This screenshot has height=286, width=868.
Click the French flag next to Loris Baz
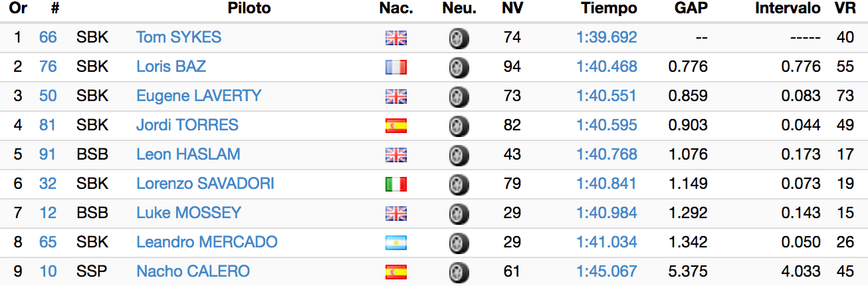[x=396, y=67]
